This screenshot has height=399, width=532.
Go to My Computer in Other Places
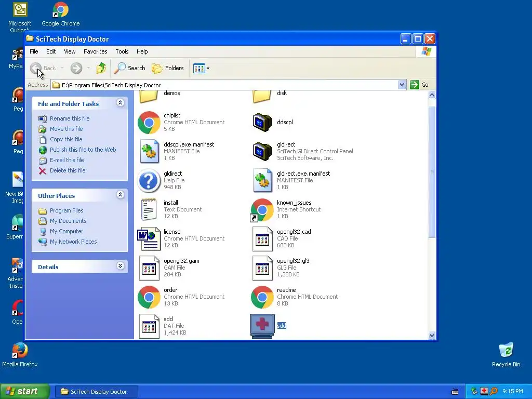coord(66,231)
